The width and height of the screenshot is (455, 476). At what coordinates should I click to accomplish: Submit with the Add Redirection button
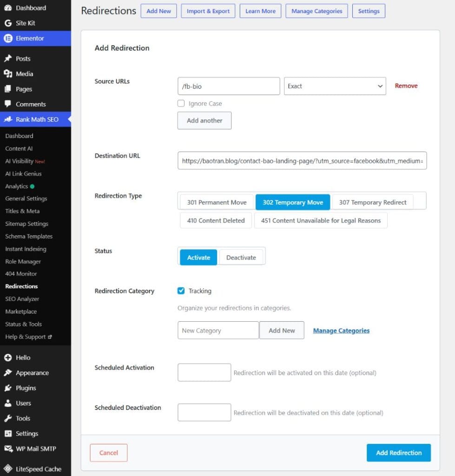click(x=399, y=453)
